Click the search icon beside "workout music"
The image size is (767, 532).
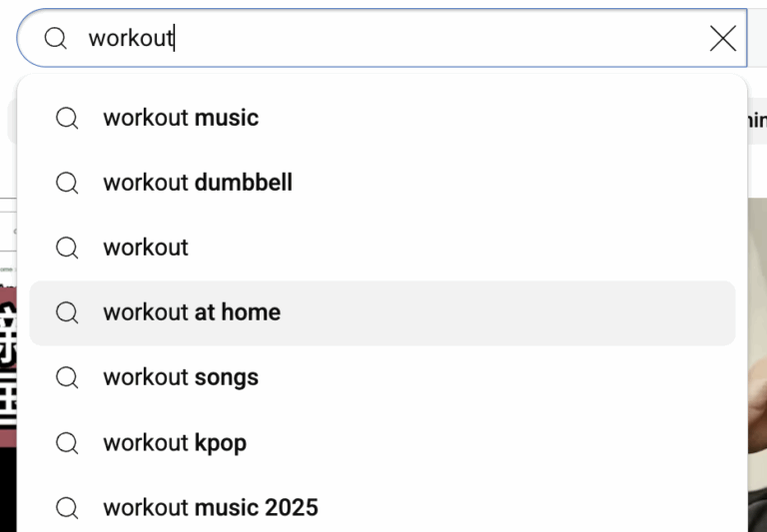(x=67, y=118)
